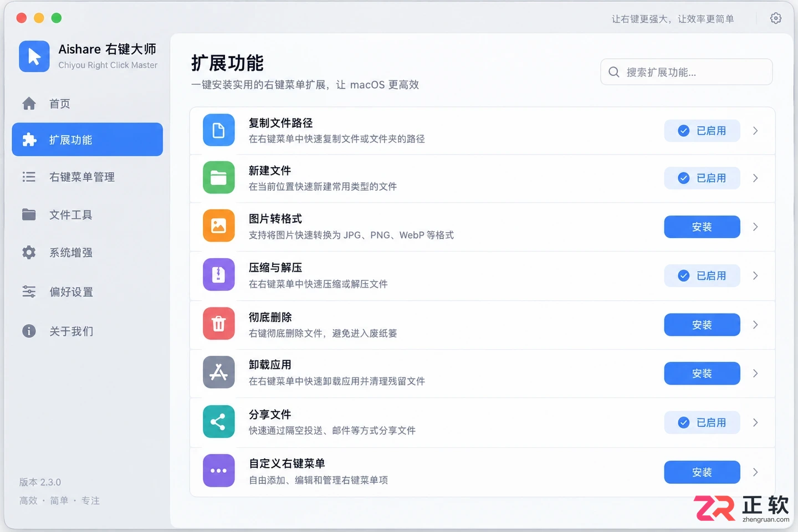
Task: Expand the 复制文件路径 row chevron
Action: tap(755, 131)
